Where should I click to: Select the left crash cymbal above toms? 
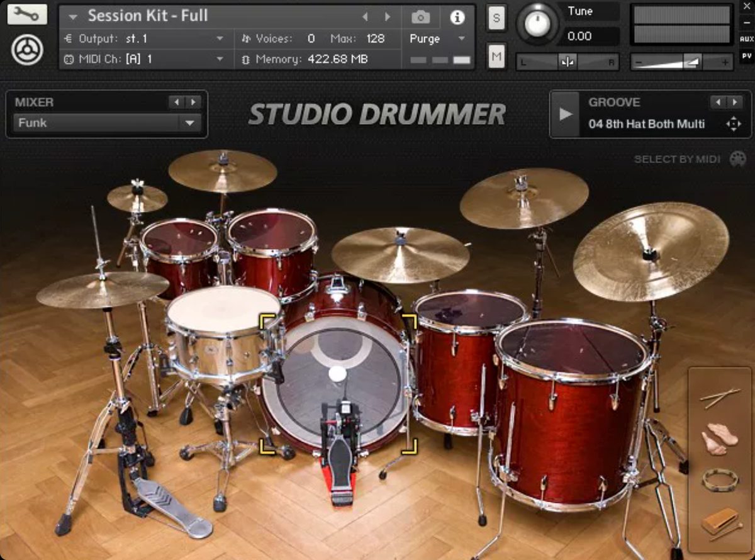click(x=223, y=171)
